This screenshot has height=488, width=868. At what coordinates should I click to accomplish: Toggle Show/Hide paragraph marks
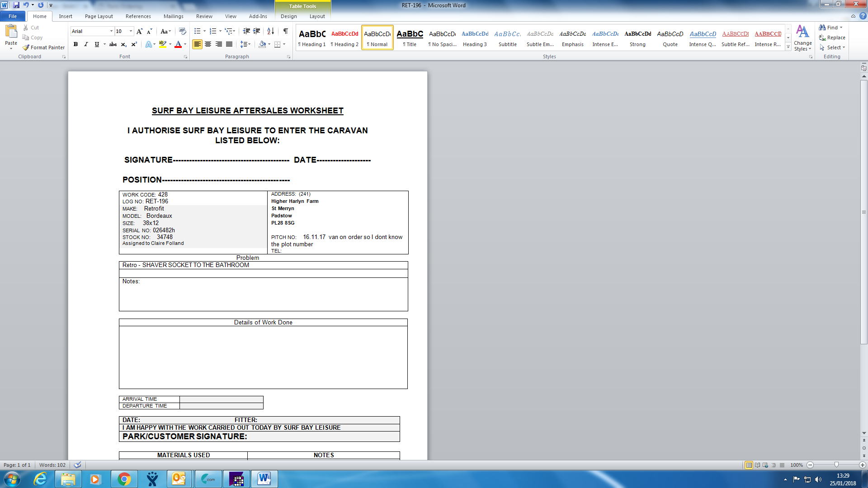pyautogui.click(x=285, y=31)
